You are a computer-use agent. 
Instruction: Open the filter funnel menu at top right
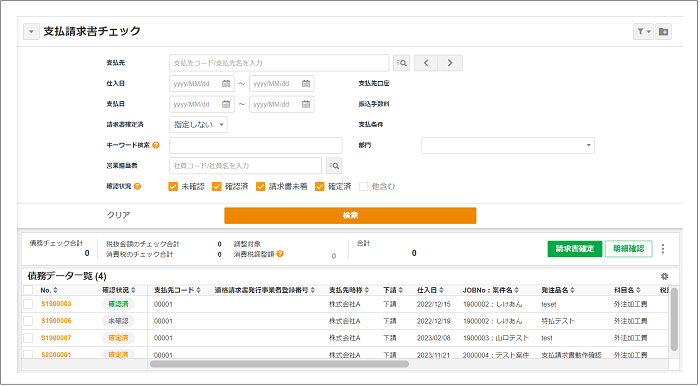point(643,32)
